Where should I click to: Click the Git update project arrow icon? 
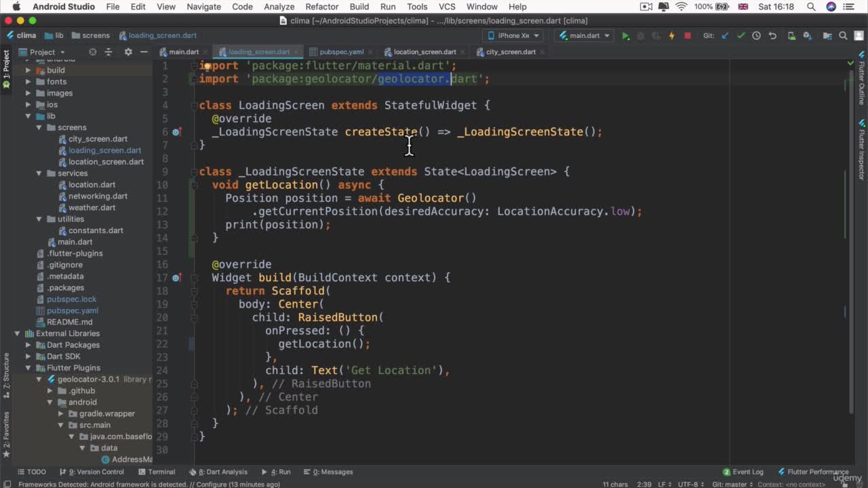pos(725,35)
